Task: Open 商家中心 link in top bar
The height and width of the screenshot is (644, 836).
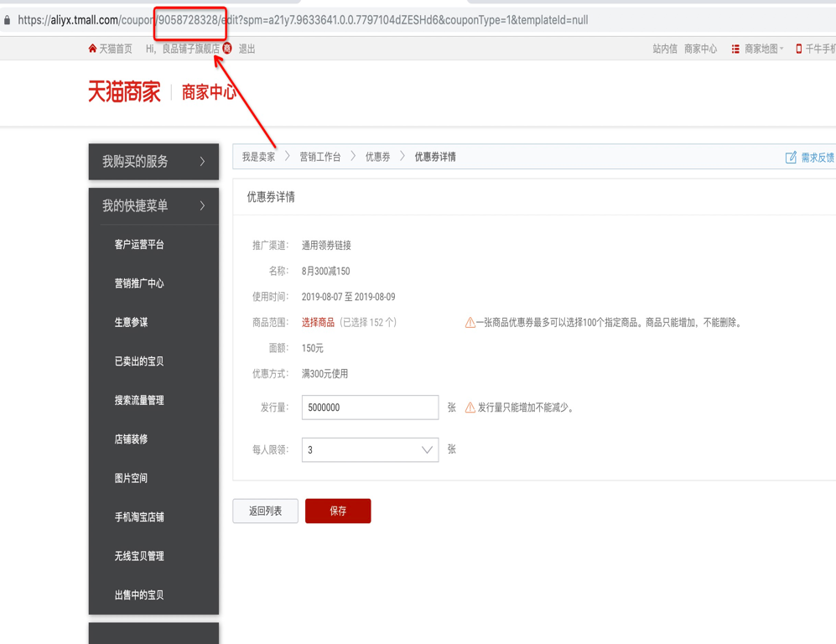Action: 700,49
